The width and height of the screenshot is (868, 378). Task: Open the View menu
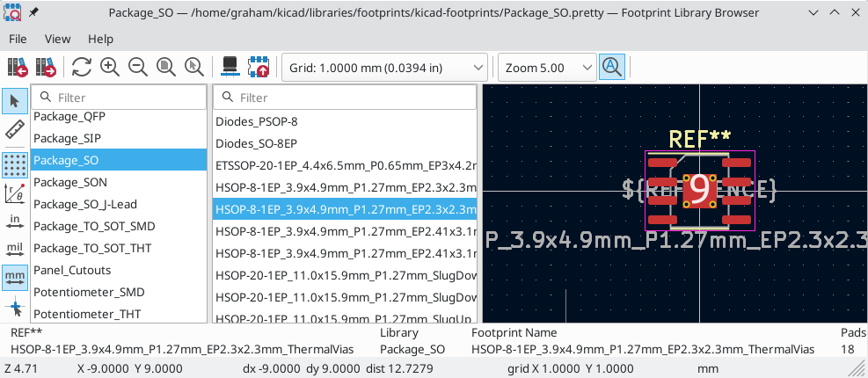pyautogui.click(x=57, y=39)
